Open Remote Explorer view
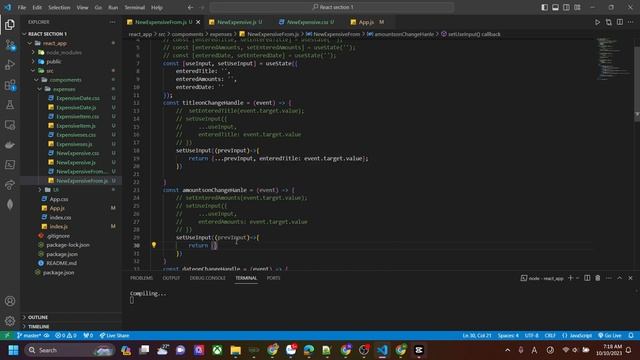The height and width of the screenshot is (360, 640). [x=10, y=125]
